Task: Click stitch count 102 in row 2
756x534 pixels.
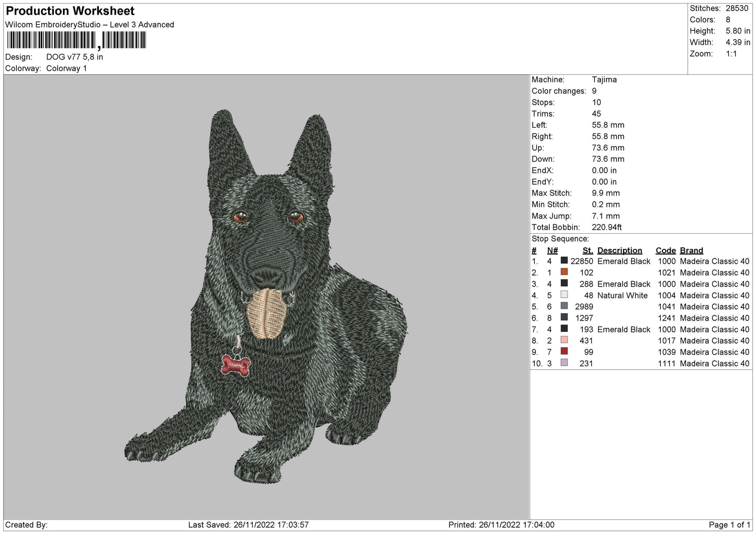Action: tap(586, 273)
